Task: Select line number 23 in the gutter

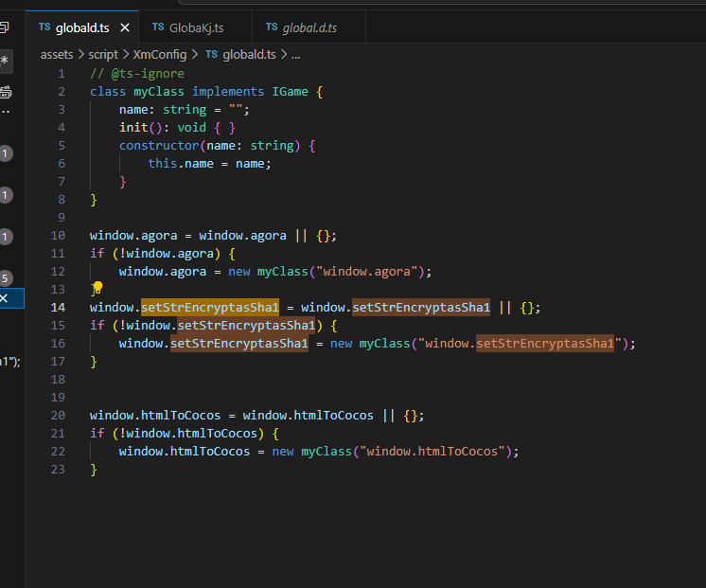Action: 58,470
